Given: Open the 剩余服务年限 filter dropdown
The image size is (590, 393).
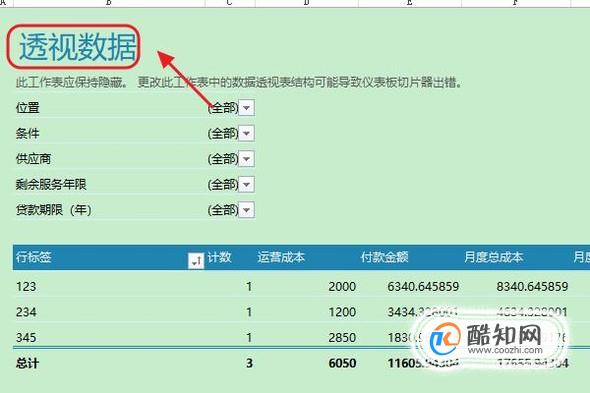Looking at the screenshot, I should click(246, 184).
